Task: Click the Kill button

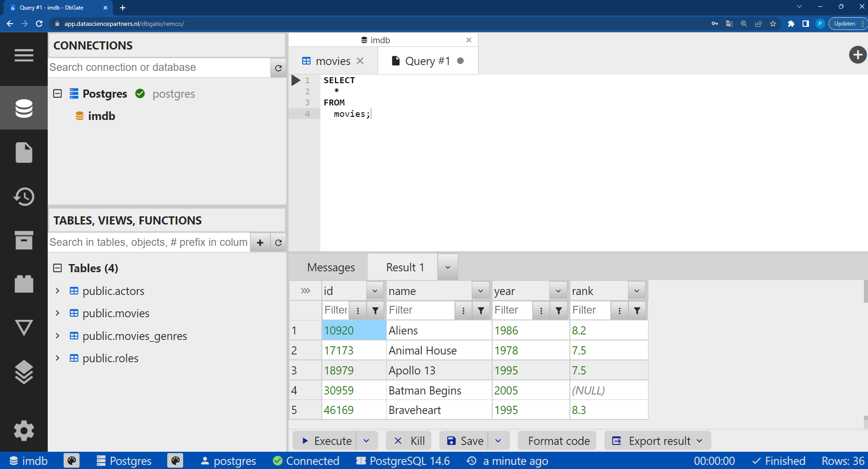Action: click(x=409, y=441)
